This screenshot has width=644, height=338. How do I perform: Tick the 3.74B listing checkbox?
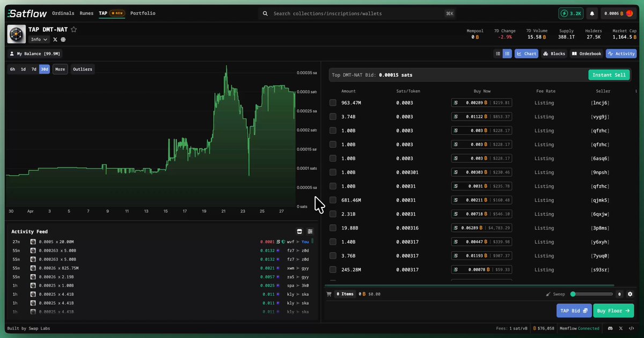pos(333,117)
